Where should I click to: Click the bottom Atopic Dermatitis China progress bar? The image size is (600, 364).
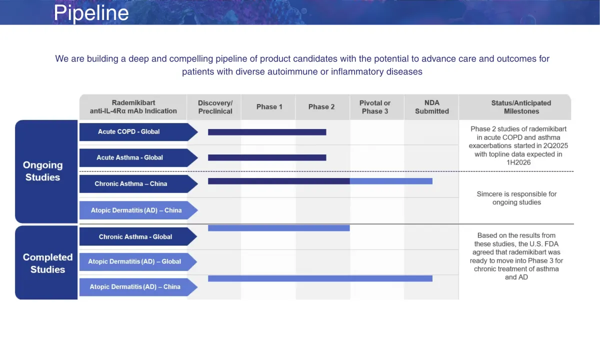click(x=320, y=278)
